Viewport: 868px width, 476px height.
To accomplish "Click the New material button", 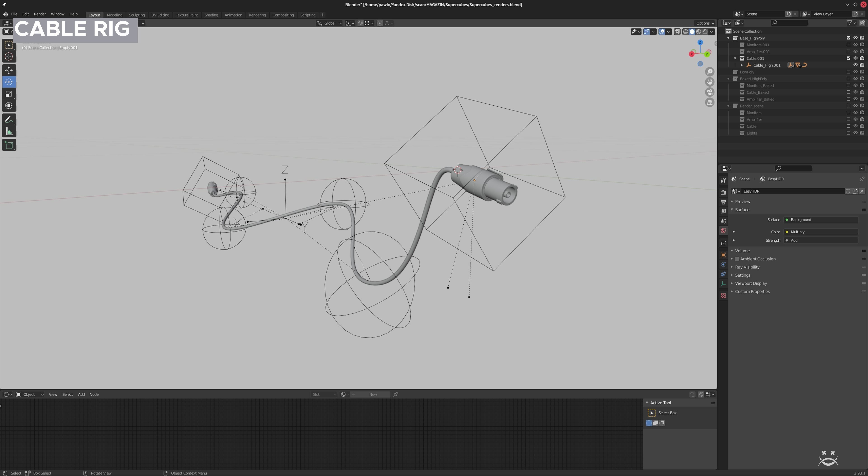I will click(x=373, y=394).
